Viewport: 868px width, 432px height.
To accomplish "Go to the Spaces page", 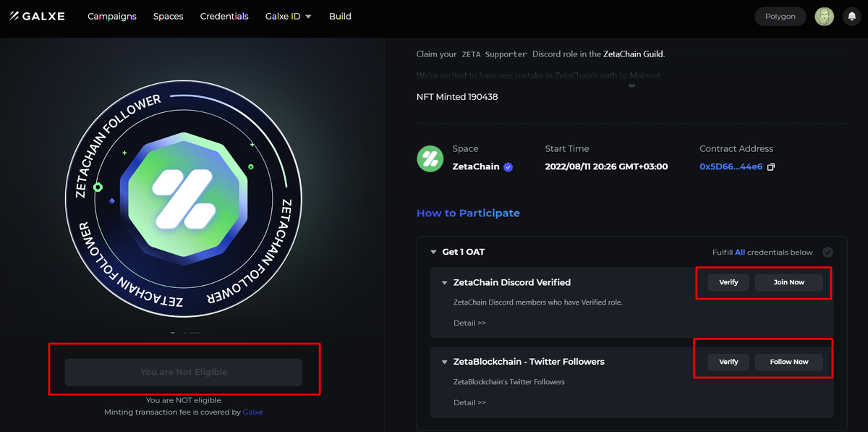I will point(168,16).
